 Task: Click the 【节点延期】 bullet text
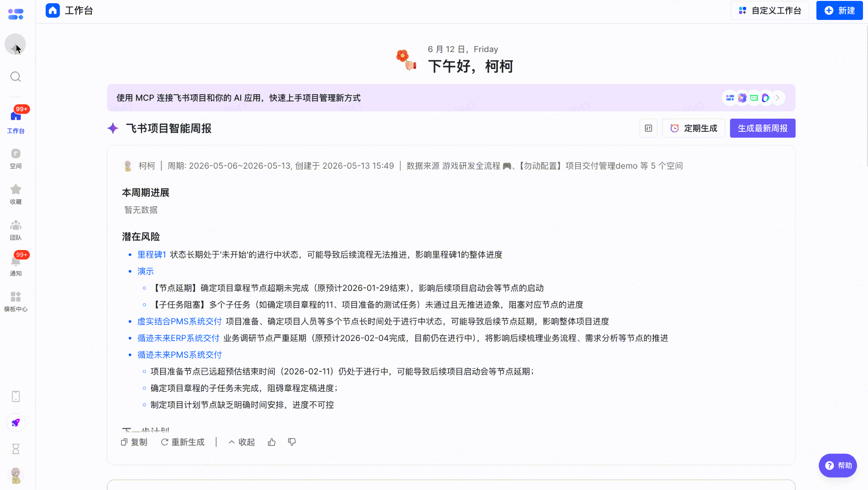[347, 288]
